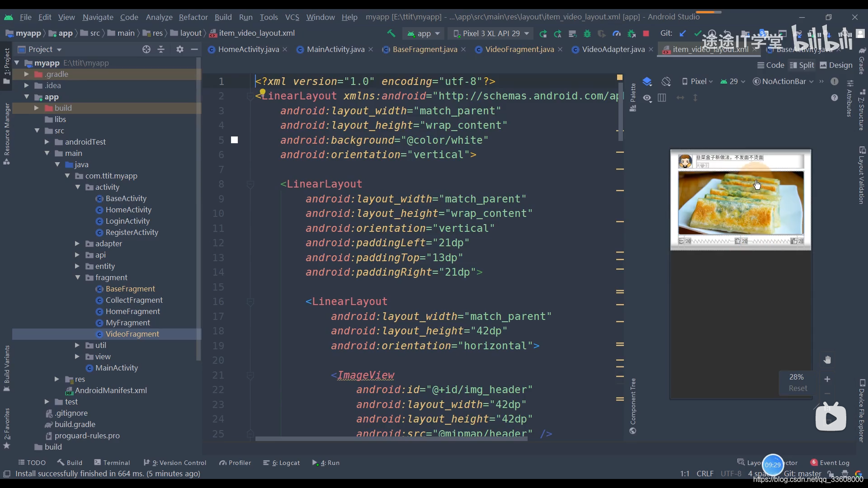Click the editor horizontal scrollbar

click(391, 438)
